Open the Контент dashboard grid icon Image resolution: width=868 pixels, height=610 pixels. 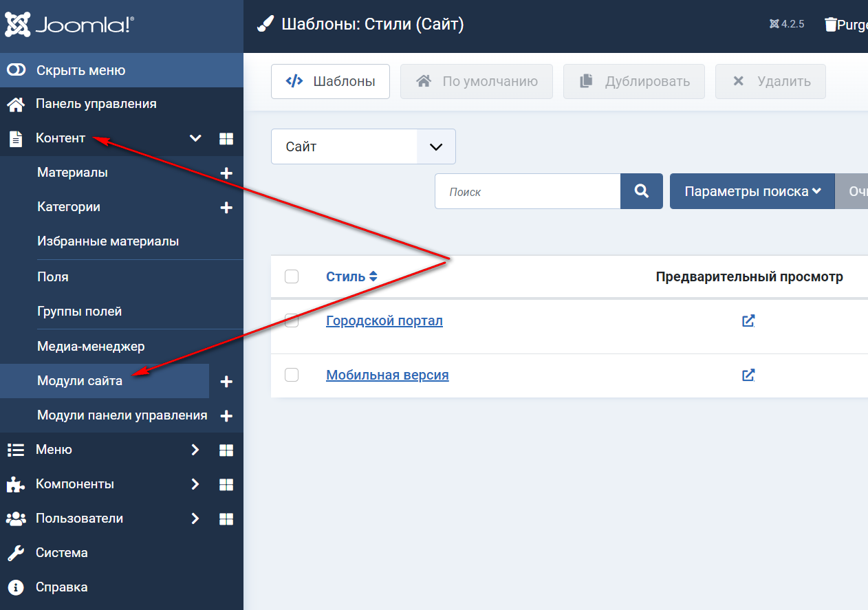tap(226, 139)
